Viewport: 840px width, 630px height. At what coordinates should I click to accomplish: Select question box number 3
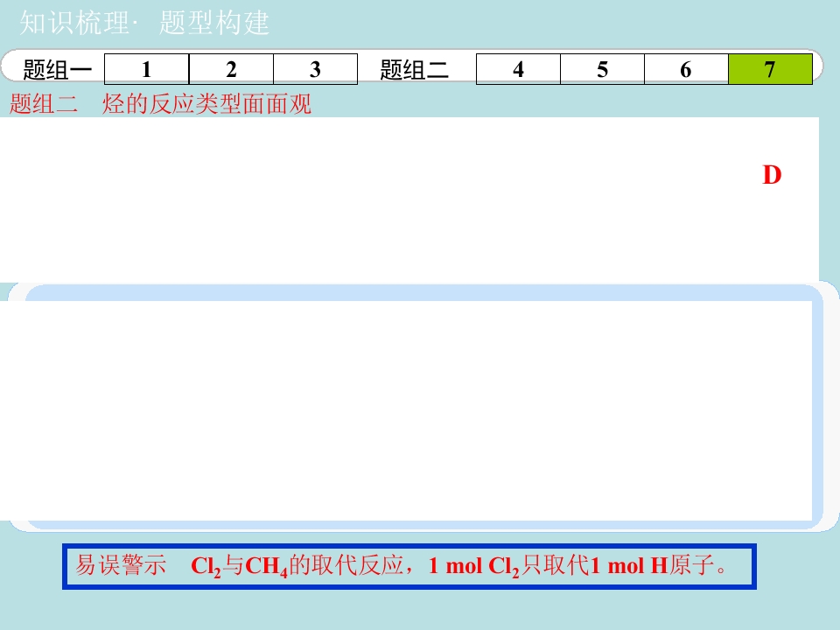click(x=316, y=69)
